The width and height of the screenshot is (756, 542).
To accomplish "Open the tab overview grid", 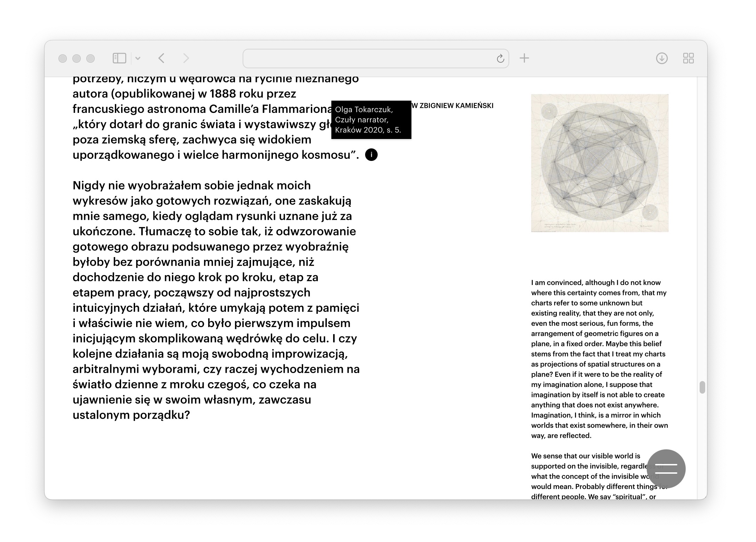I will [x=688, y=58].
